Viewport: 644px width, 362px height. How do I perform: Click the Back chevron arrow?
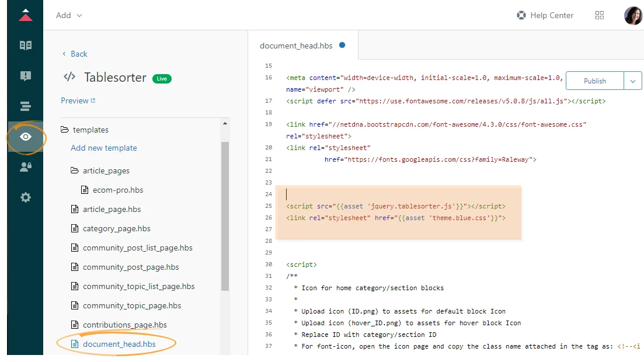pyautogui.click(x=64, y=54)
